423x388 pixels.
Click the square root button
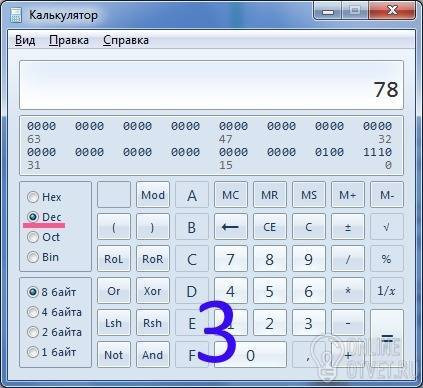(x=387, y=227)
